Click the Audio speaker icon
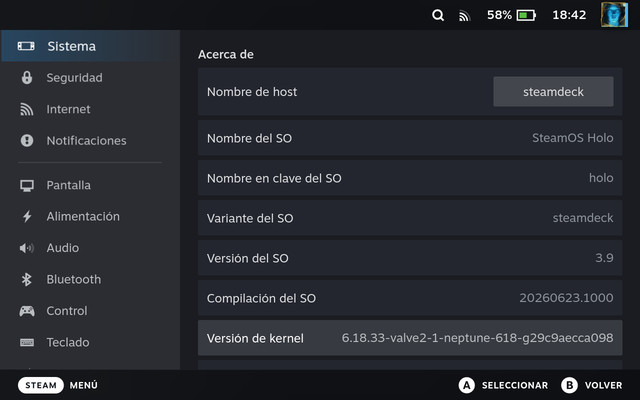640x400 pixels. pos(27,248)
